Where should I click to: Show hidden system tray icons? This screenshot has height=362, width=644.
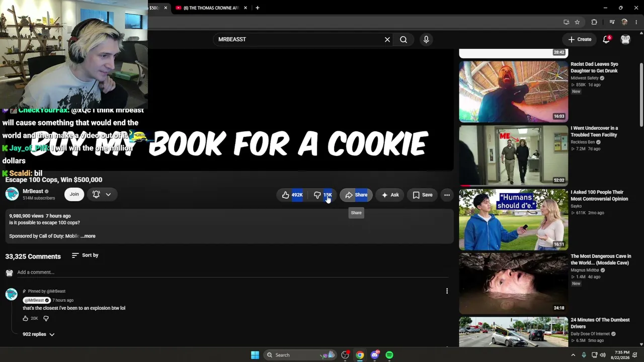(x=573, y=355)
